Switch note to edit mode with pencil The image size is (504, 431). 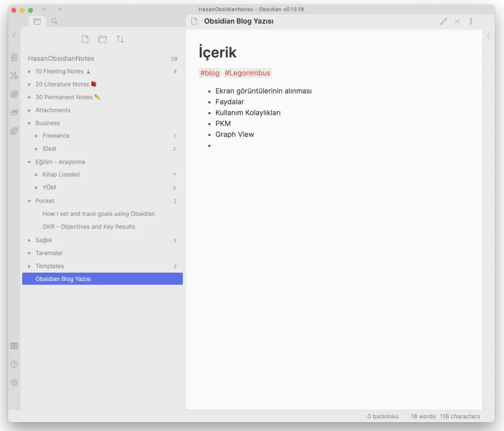[x=443, y=21]
